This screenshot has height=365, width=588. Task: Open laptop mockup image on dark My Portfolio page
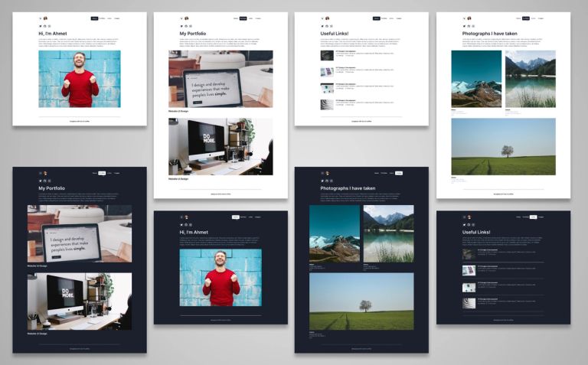(x=80, y=234)
